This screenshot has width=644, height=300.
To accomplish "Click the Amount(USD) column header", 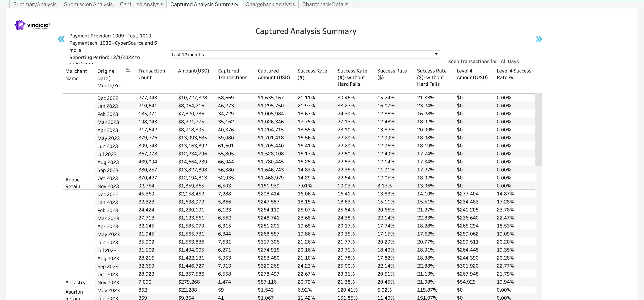I will (193, 71).
